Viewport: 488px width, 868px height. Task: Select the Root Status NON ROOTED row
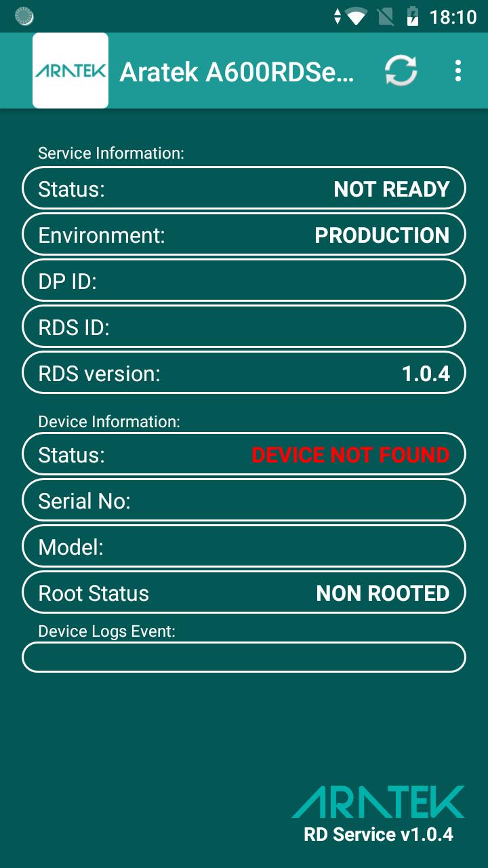pyautogui.click(x=244, y=592)
